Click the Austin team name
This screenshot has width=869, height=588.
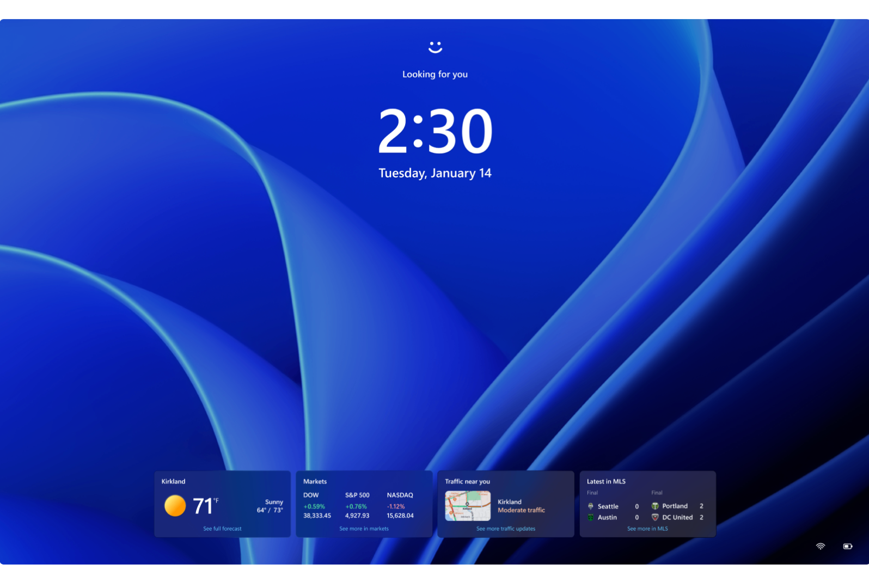click(x=607, y=517)
